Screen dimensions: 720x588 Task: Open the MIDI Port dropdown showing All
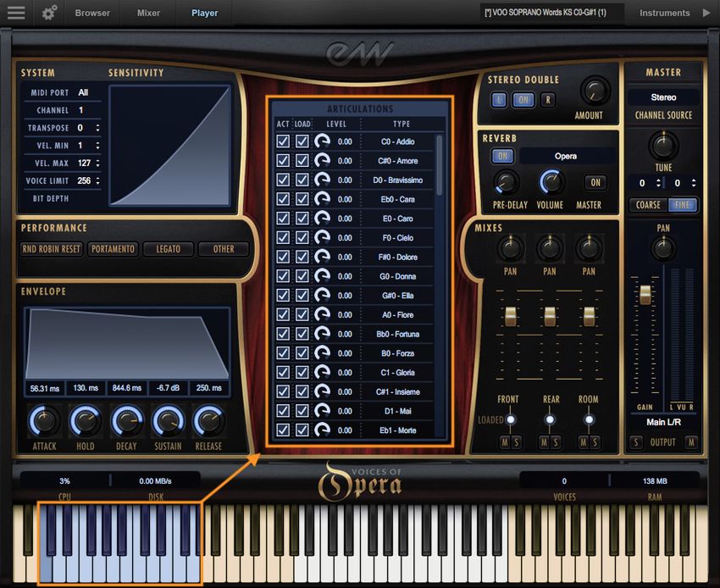[83, 92]
